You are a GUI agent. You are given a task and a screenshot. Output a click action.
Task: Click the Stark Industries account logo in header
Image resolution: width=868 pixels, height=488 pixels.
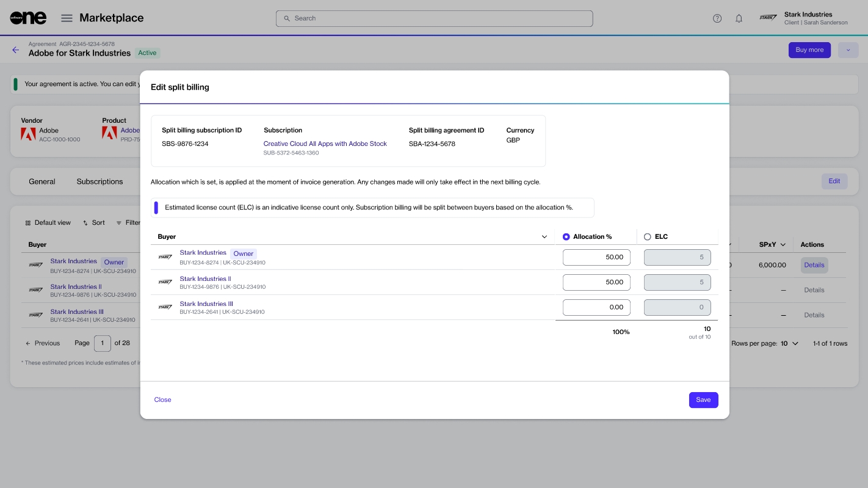768,18
